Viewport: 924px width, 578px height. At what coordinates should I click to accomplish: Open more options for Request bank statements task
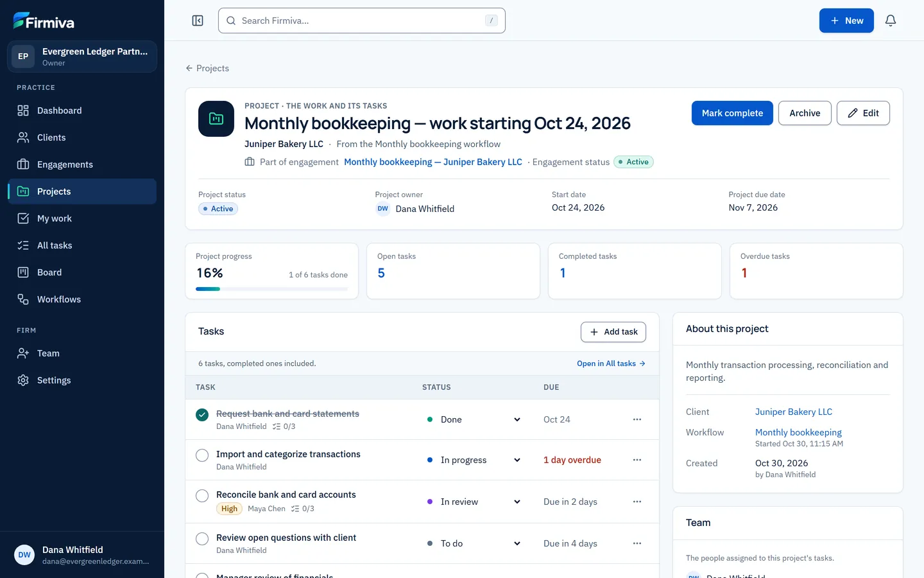pyautogui.click(x=637, y=419)
